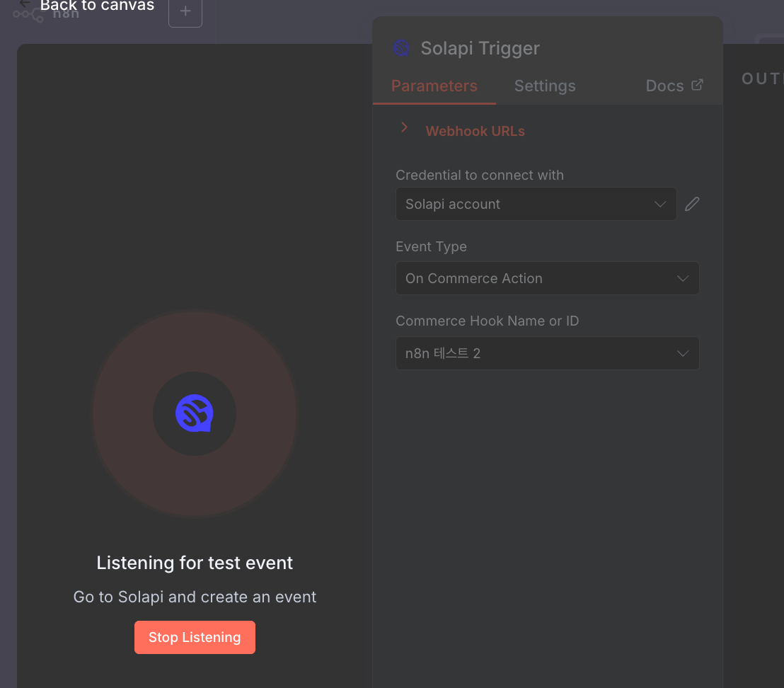784x688 pixels.
Task: Open the Event Type dropdown
Action: [x=547, y=278]
